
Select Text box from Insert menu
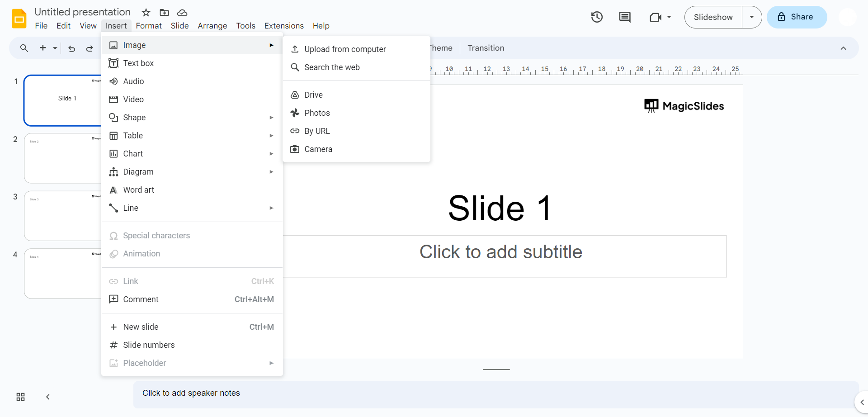138,63
